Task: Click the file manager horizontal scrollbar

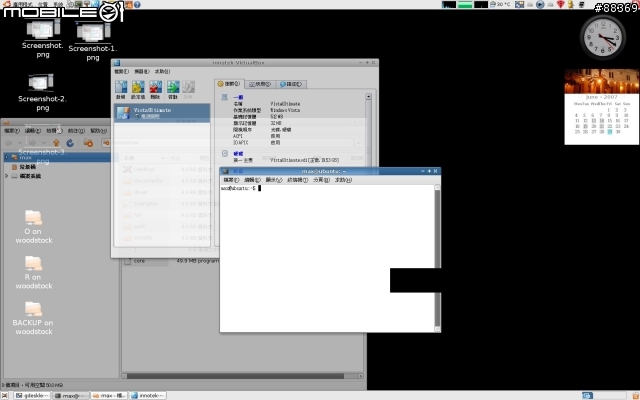Action: pos(235,376)
